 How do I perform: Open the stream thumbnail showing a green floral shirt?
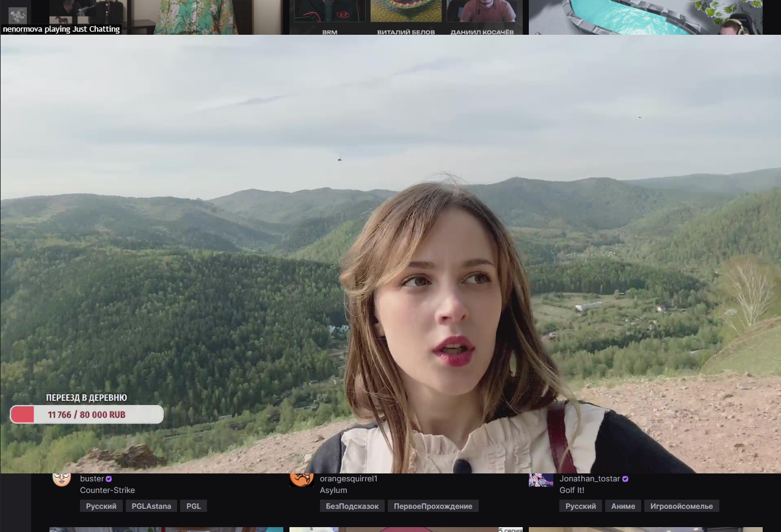point(165,17)
